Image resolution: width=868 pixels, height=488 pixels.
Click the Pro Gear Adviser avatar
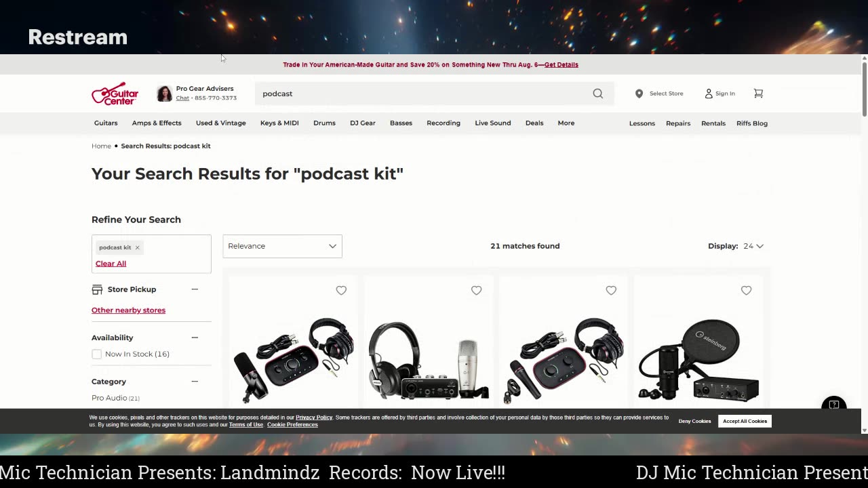tap(164, 94)
